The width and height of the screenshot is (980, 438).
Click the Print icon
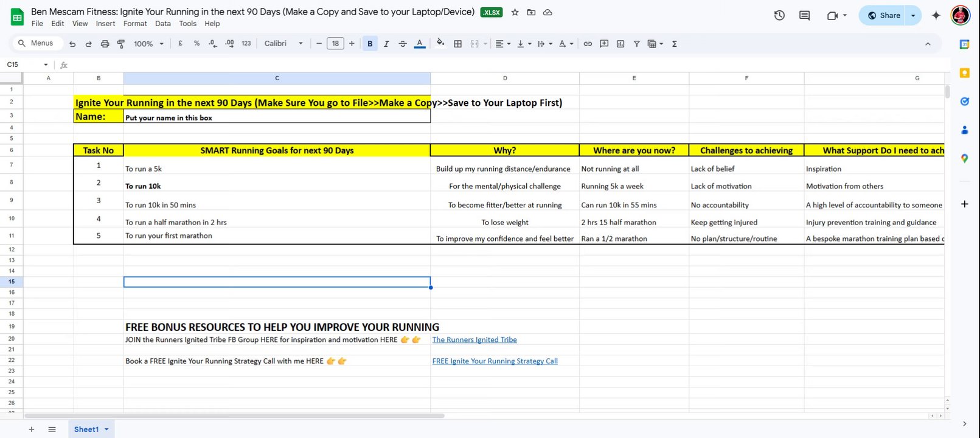point(105,44)
